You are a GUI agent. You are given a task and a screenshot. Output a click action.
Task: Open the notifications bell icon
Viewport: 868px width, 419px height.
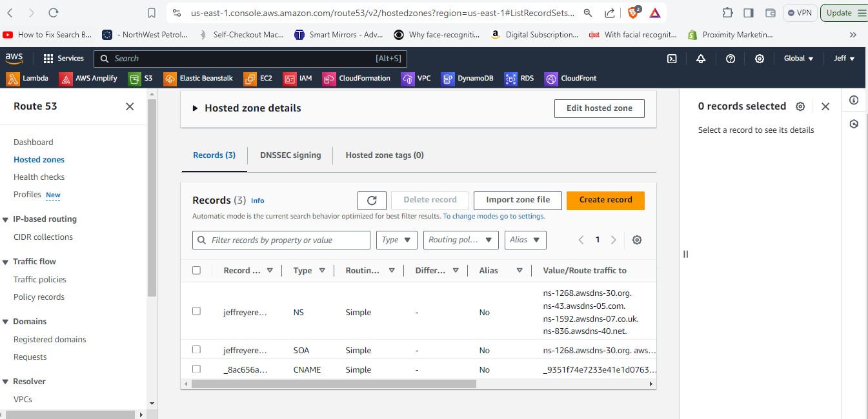[x=701, y=59]
